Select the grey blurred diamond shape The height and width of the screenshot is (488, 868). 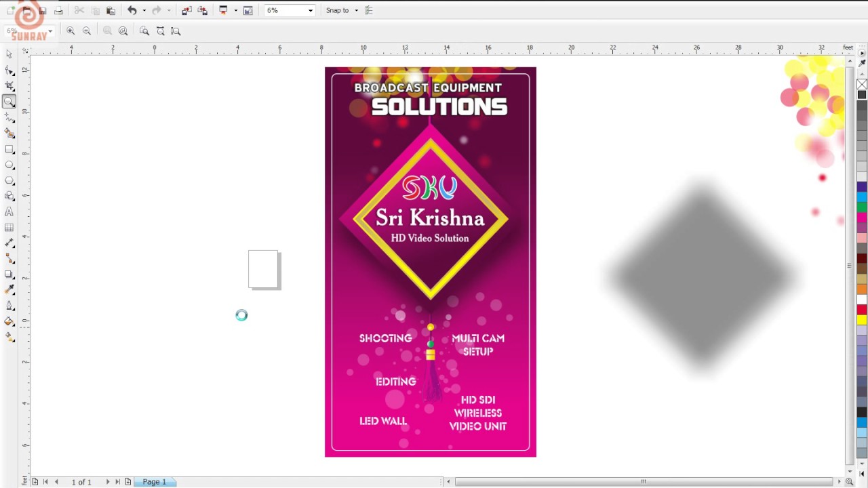(x=702, y=277)
